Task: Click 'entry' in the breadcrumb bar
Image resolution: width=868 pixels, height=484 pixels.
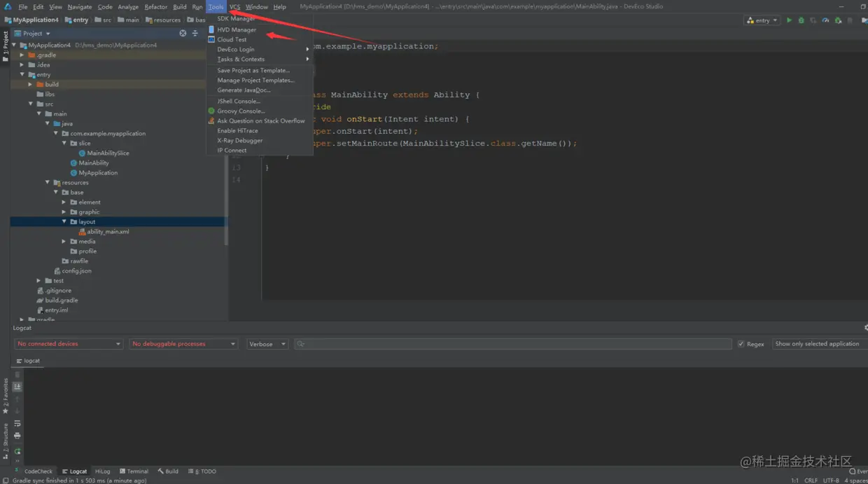Action: click(x=80, y=20)
